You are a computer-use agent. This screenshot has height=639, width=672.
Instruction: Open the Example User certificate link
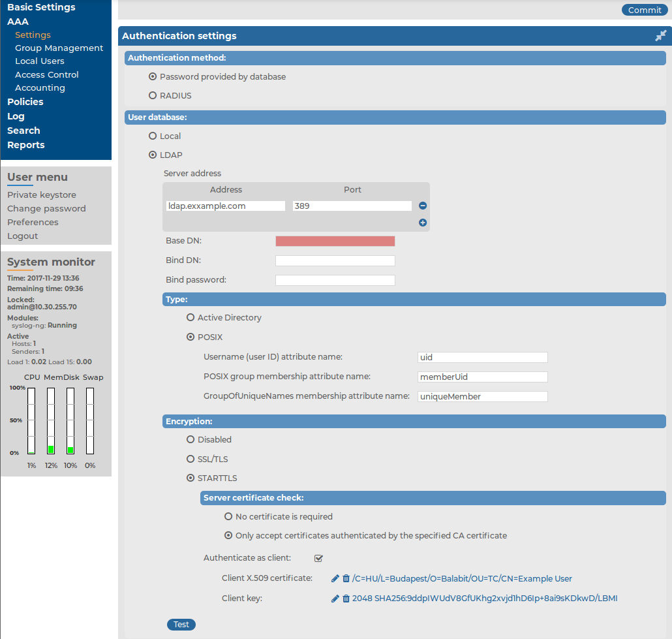point(462,578)
